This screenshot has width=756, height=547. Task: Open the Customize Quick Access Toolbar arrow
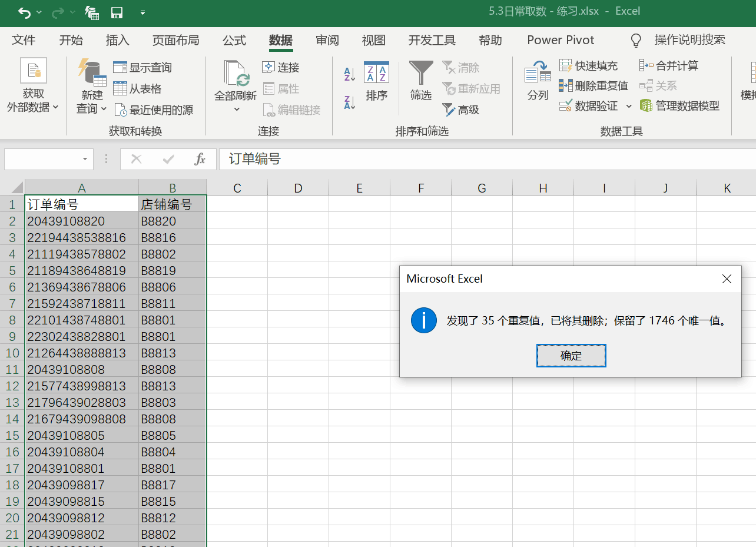coord(142,12)
